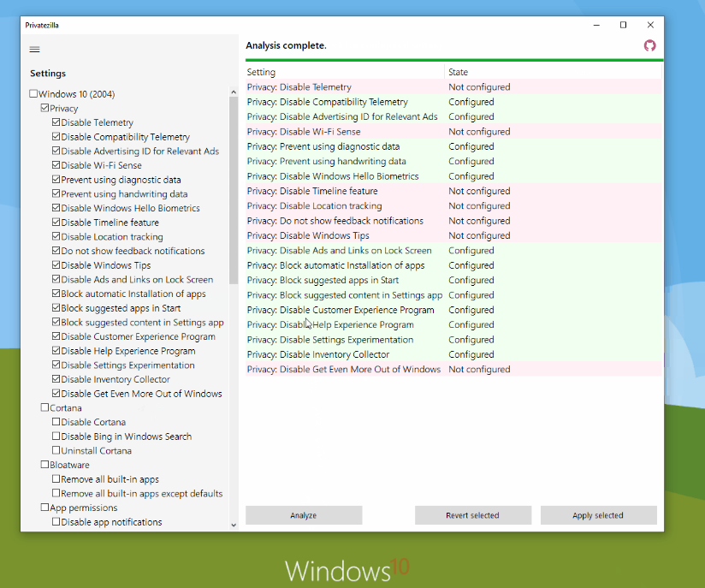Screen dimensions: 705x588
Task: Uncheck Block suggested content in Settings app
Action: [x=56, y=322]
